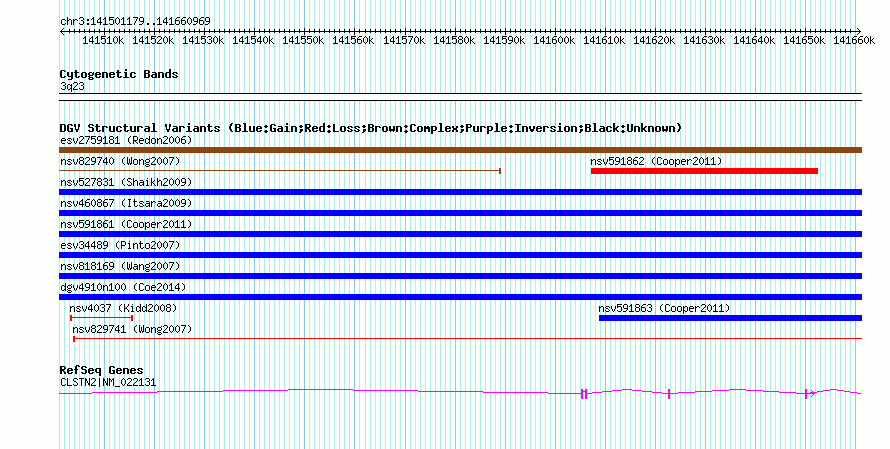Screen dimensions: 890x449
Task: Click the nsv591861 (Cooper2011) label
Action: pyautogui.click(x=126, y=224)
